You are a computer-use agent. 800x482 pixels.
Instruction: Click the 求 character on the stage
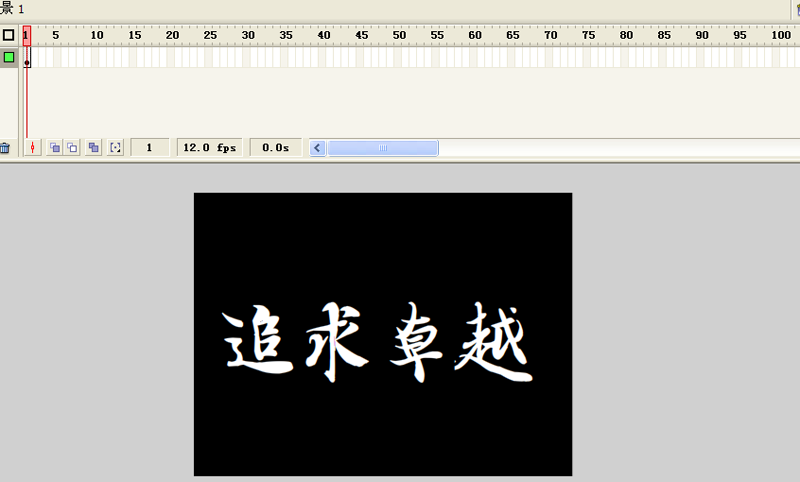(337, 341)
